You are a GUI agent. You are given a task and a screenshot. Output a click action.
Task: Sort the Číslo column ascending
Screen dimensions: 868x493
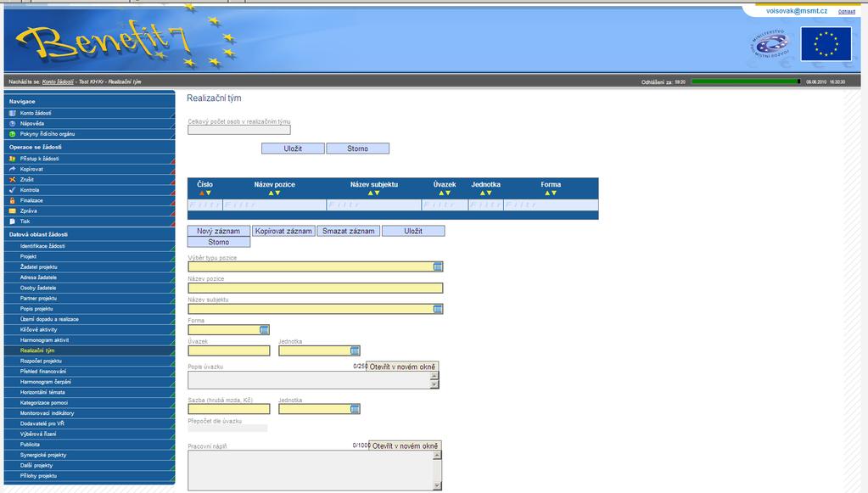click(x=201, y=193)
